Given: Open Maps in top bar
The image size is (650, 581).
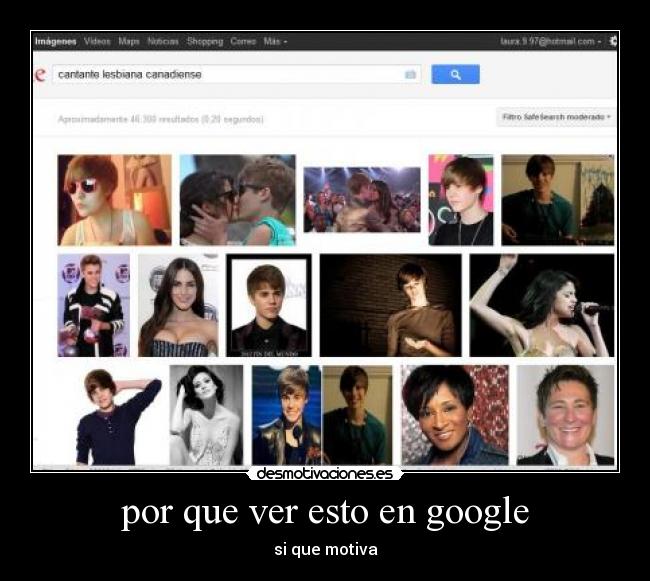Looking at the screenshot, I should (129, 41).
